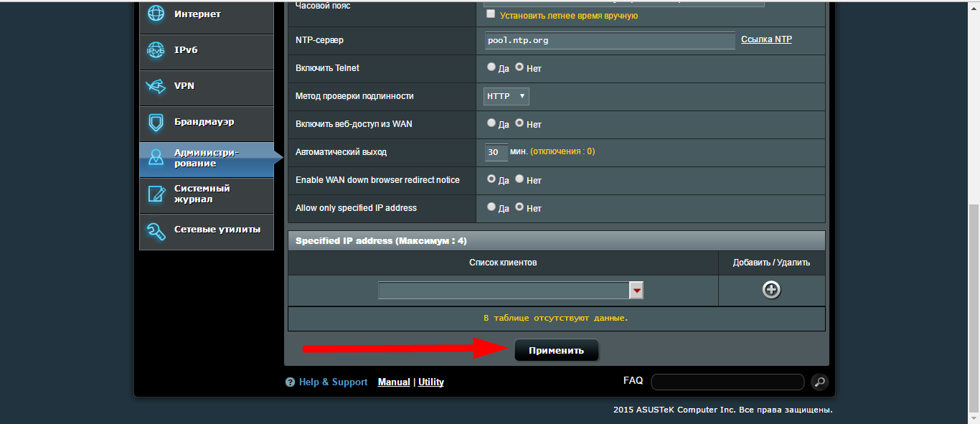Select Да for Allow only specified IP
This screenshot has width=980, height=424.
click(x=491, y=207)
